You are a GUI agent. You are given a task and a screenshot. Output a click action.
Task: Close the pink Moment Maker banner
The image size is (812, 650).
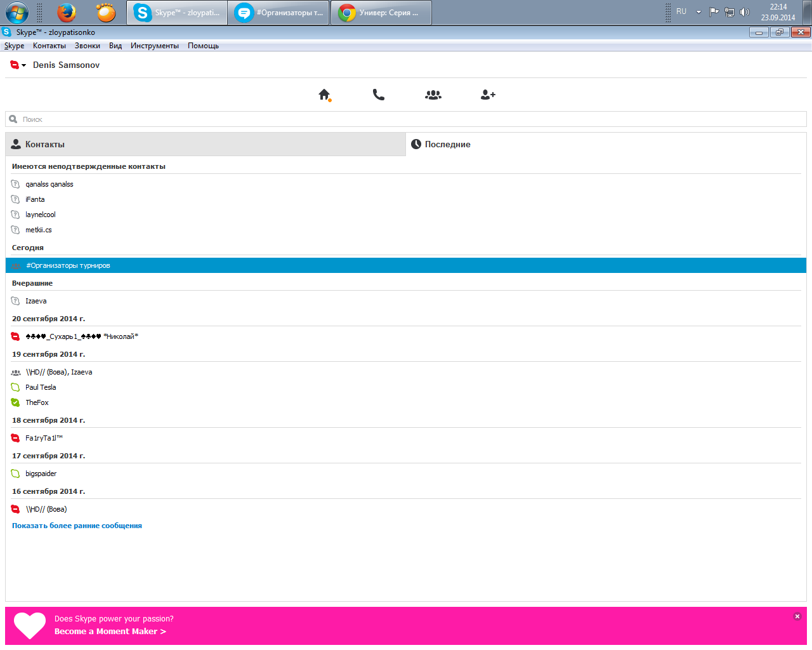click(x=797, y=616)
